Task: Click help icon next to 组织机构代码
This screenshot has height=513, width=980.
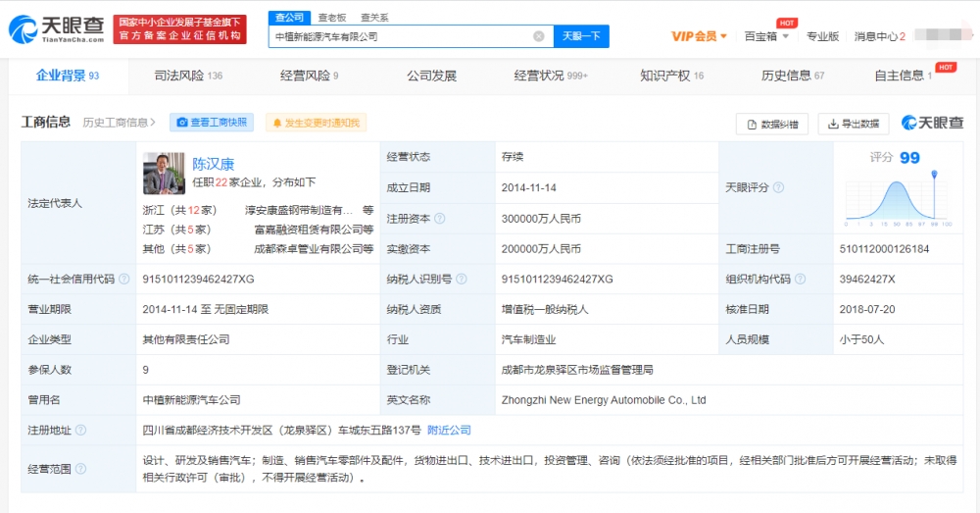Action: click(x=800, y=279)
